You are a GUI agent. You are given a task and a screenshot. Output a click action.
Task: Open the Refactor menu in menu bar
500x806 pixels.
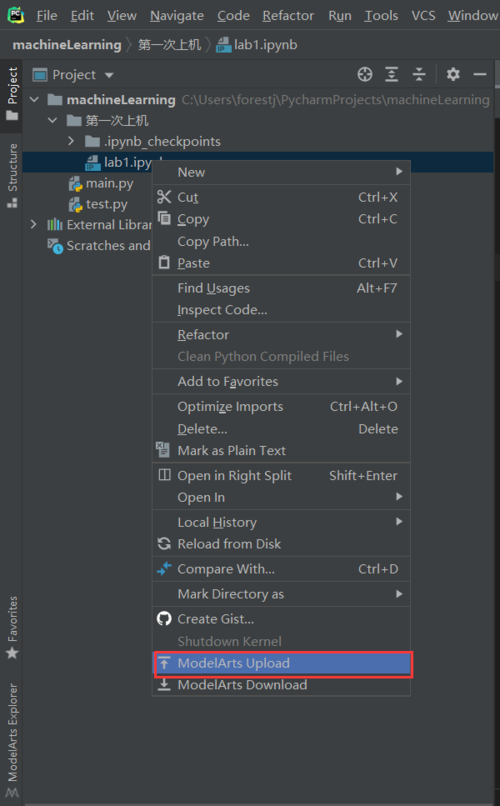(288, 16)
